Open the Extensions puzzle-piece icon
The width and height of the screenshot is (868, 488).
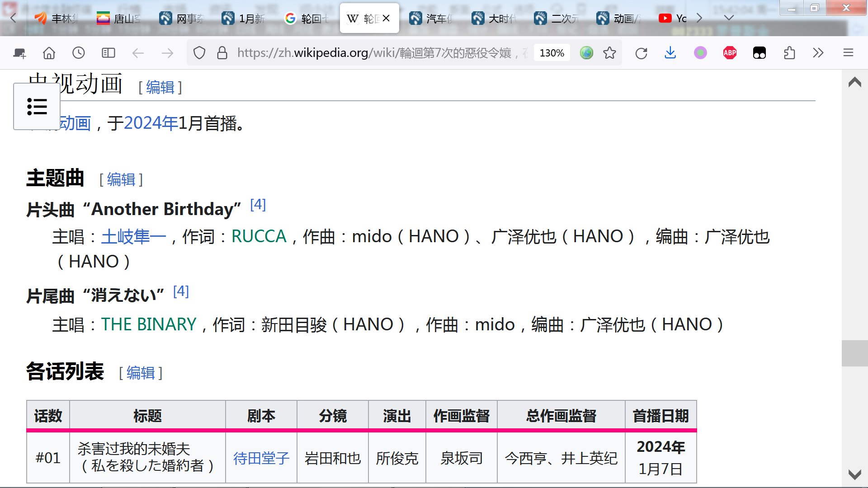[789, 52]
